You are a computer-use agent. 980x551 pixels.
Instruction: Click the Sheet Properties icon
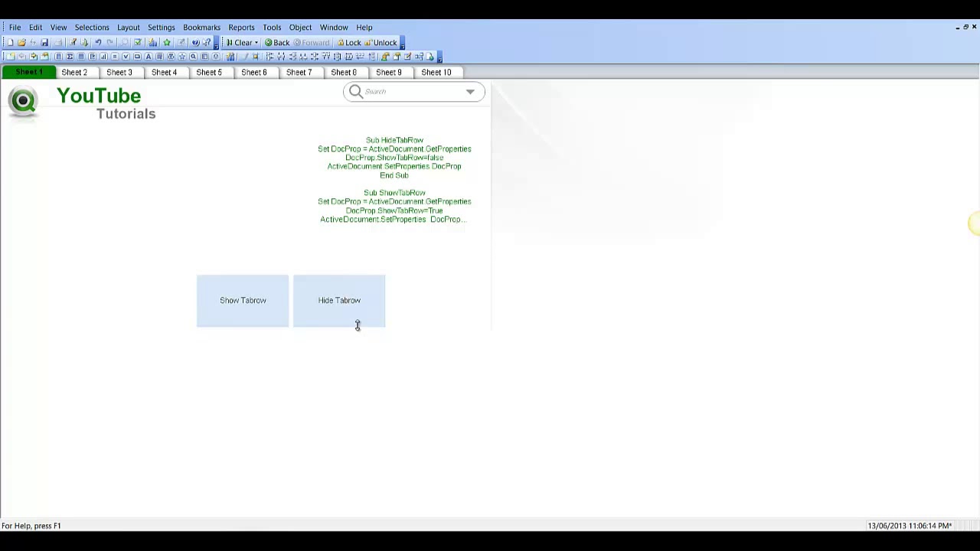pyautogui.click(x=44, y=57)
